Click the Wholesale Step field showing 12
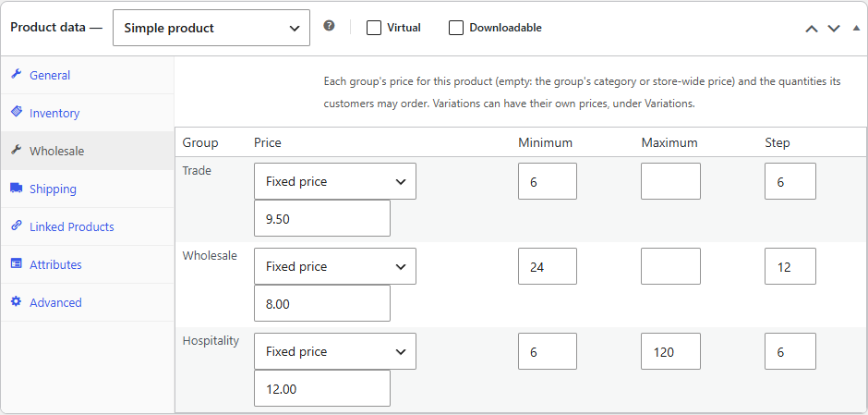 tap(790, 266)
